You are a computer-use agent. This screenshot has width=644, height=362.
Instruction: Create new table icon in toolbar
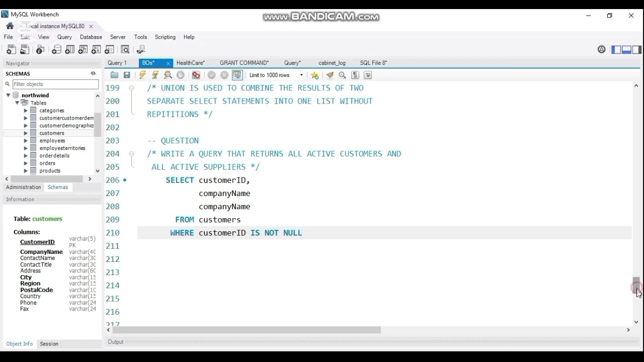[x=70, y=49]
